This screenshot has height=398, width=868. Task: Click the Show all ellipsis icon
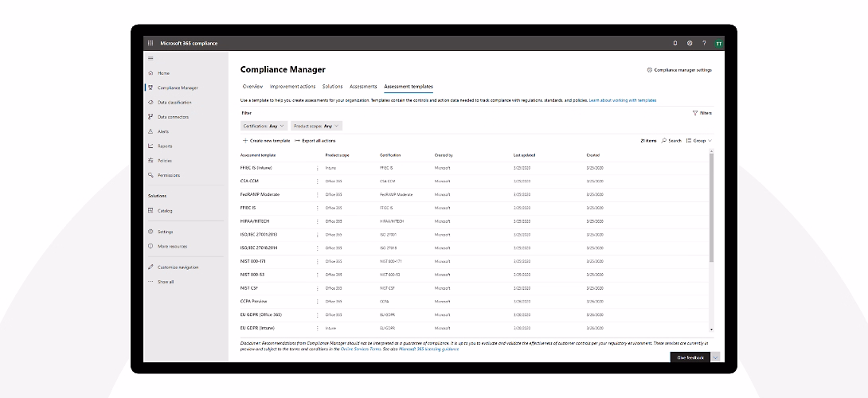click(x=151, y=282)
